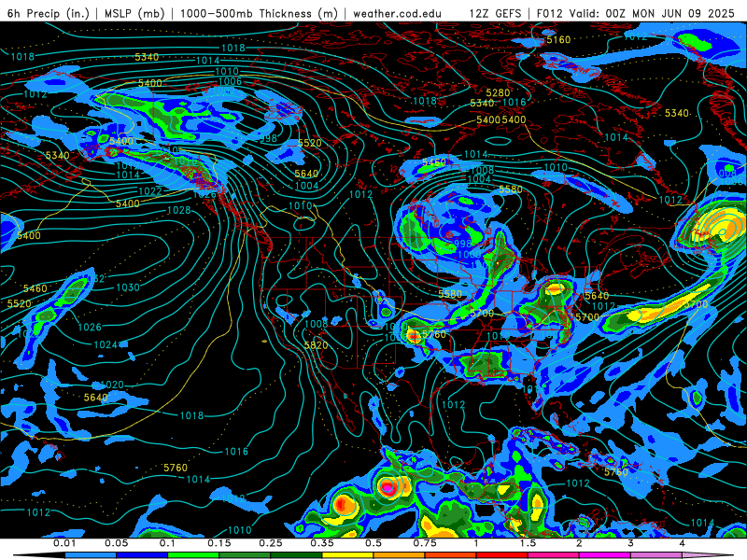Click the '1030' isobar label
The image size is (747, 560).
pos(128,287)
